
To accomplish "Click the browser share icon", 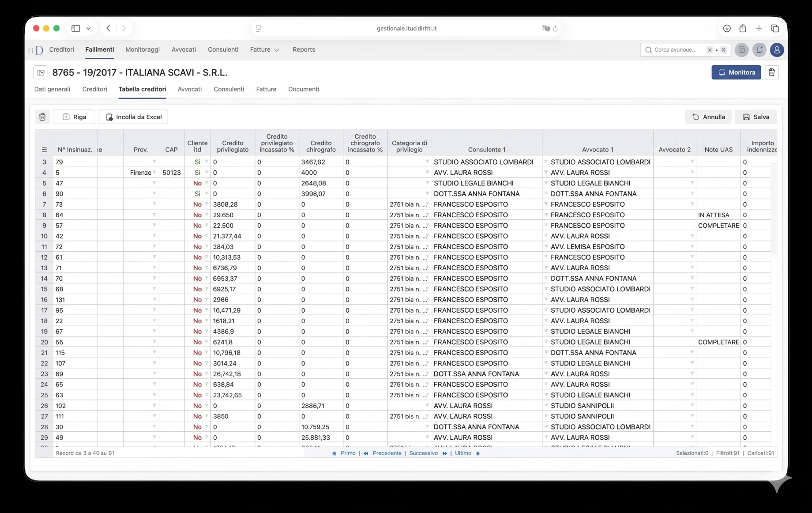I will tap(743, 28).
